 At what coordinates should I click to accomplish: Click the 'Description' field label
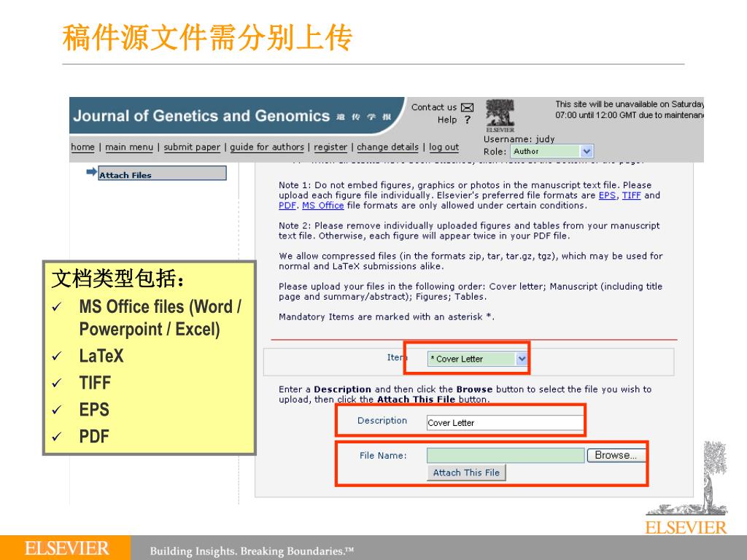click(382, 421)
